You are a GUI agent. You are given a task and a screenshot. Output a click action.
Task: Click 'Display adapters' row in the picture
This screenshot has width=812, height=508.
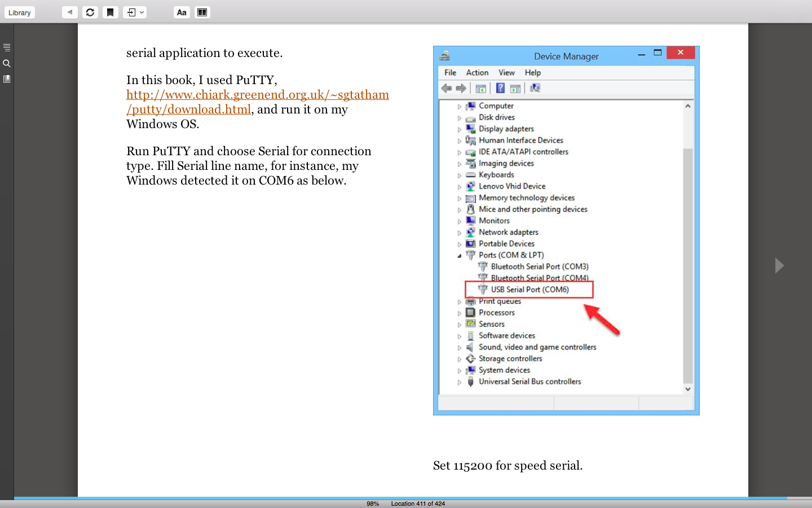coord(500,129)
